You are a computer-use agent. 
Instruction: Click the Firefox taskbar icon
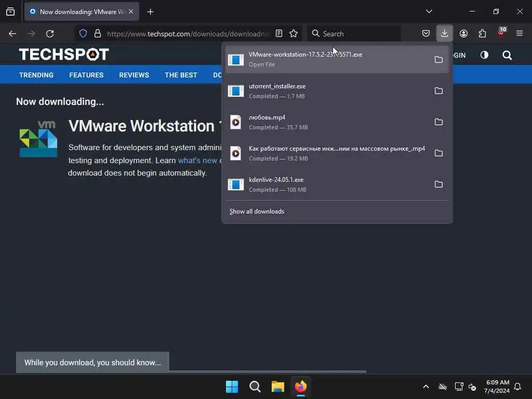point(301,387)
